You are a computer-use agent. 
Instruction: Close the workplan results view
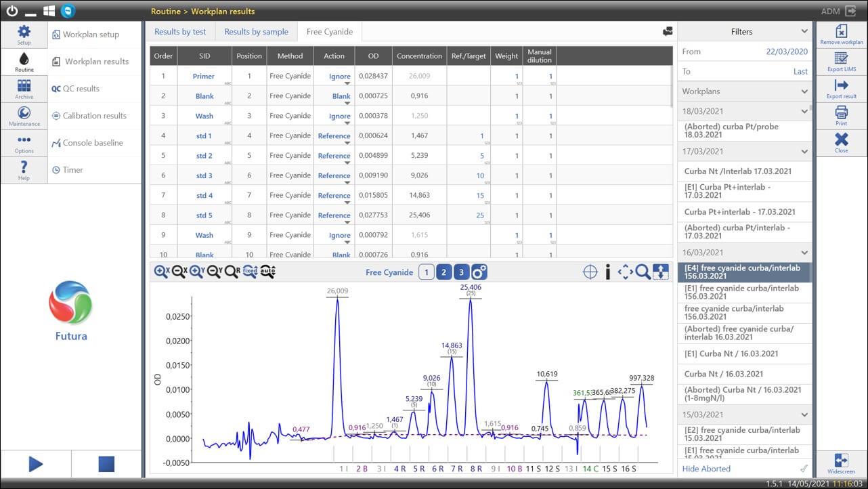coord(842,143)
